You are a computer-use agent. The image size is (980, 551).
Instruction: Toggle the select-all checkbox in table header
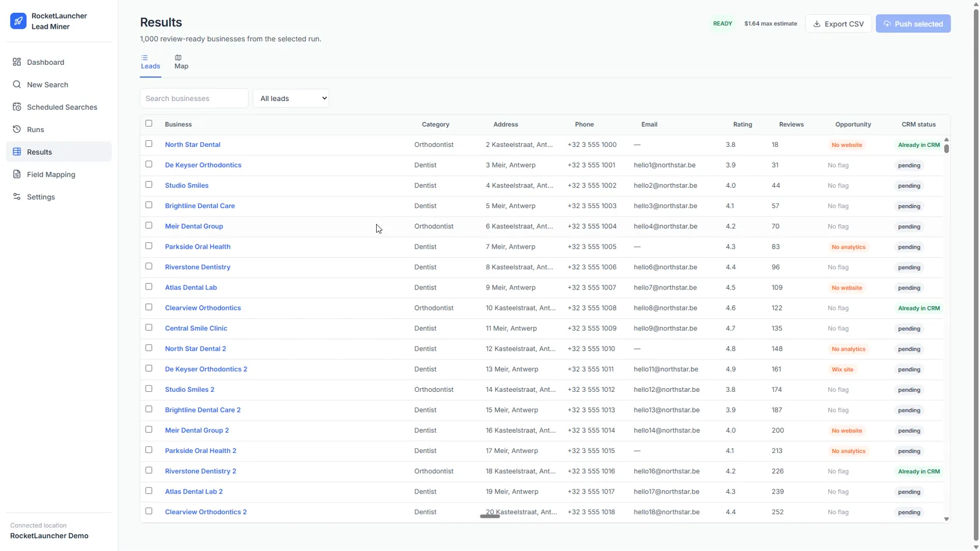(149, 123)
